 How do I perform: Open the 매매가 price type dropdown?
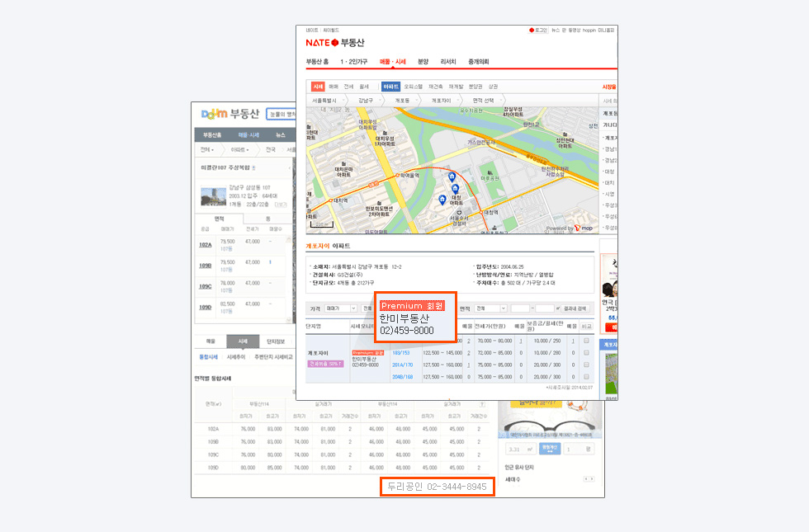coord(340,308)
